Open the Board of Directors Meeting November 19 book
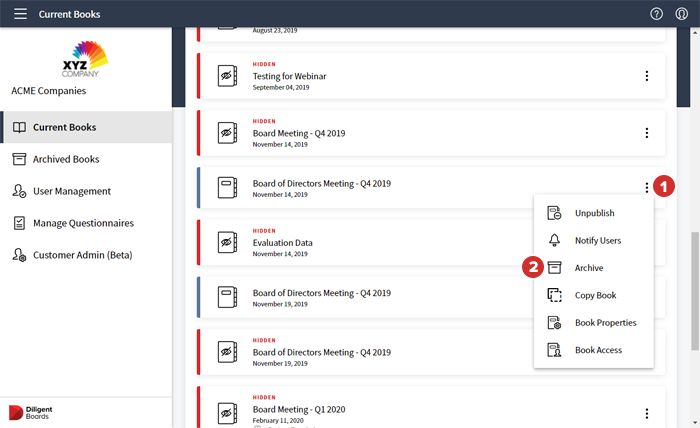The width and height of the screenshot is (700, 428). (x=321, y=293)
